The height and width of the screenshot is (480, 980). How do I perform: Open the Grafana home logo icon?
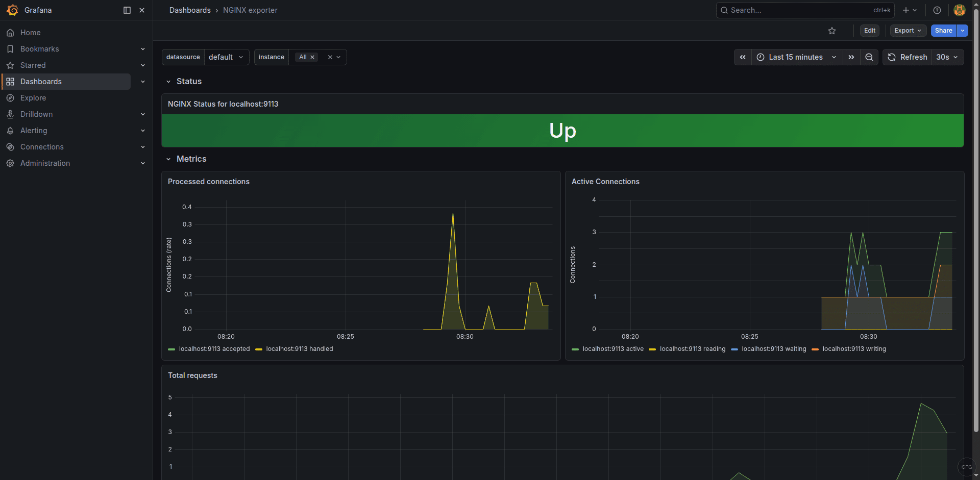(13, 10)
